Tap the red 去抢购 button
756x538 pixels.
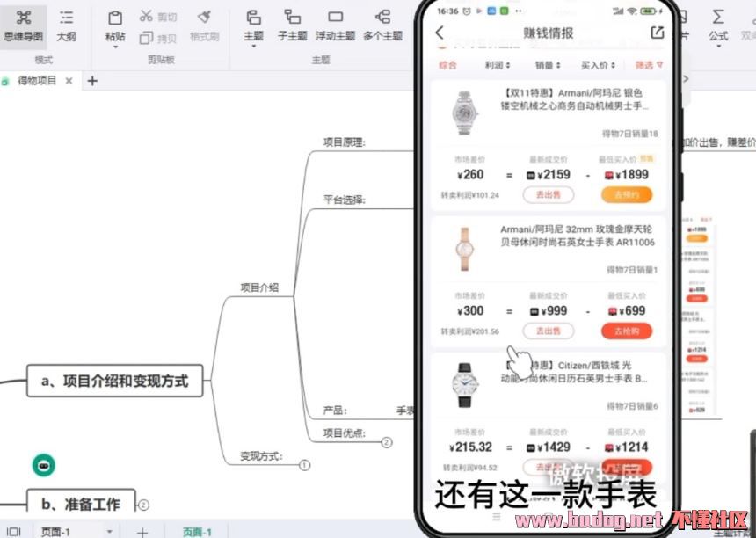626,331
